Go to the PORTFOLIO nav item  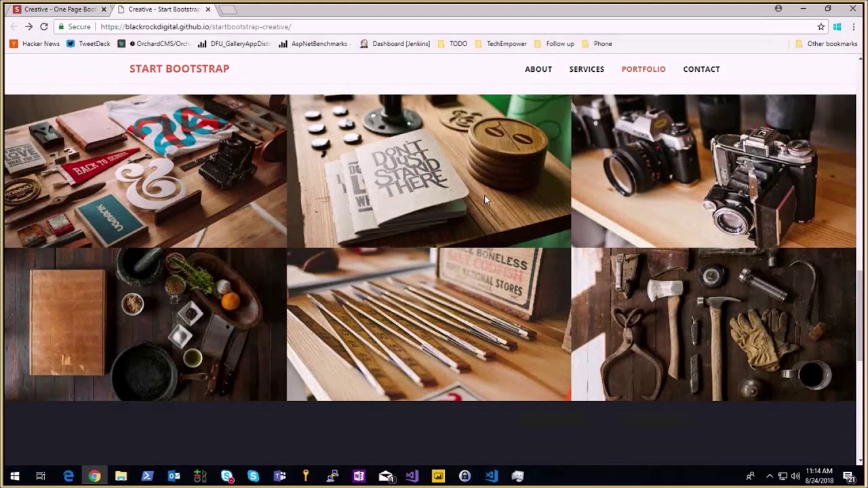coord(644,69)
